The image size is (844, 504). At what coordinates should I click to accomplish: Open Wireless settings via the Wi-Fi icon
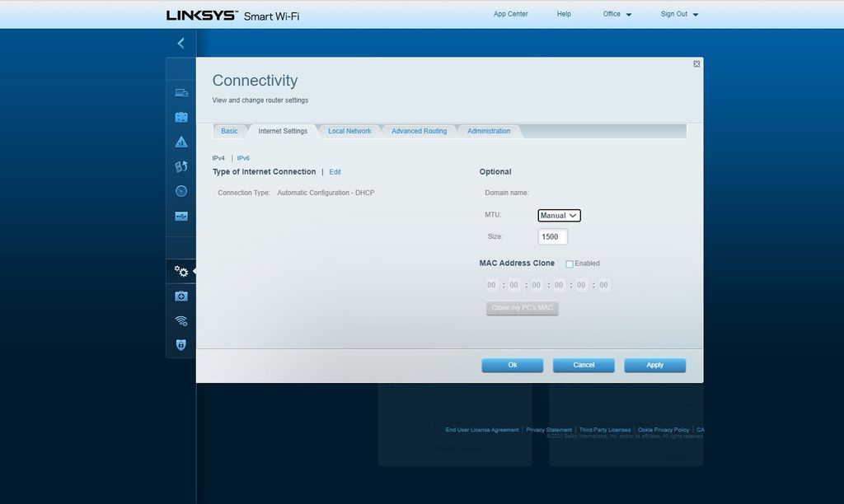point(181,320)
